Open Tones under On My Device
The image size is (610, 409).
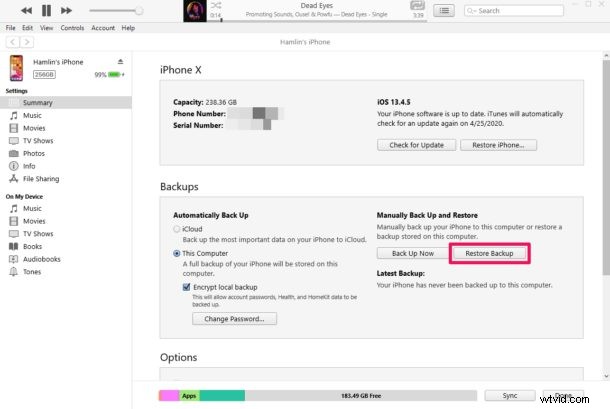(32, 272)
